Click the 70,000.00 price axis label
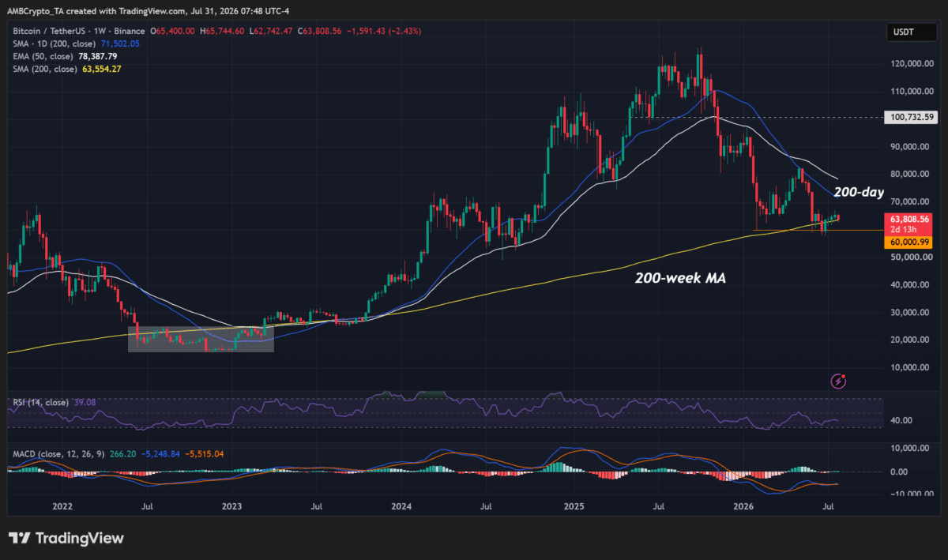Image resolution: width=948 pixels, height=560 pixels. [x=911, y=202]
